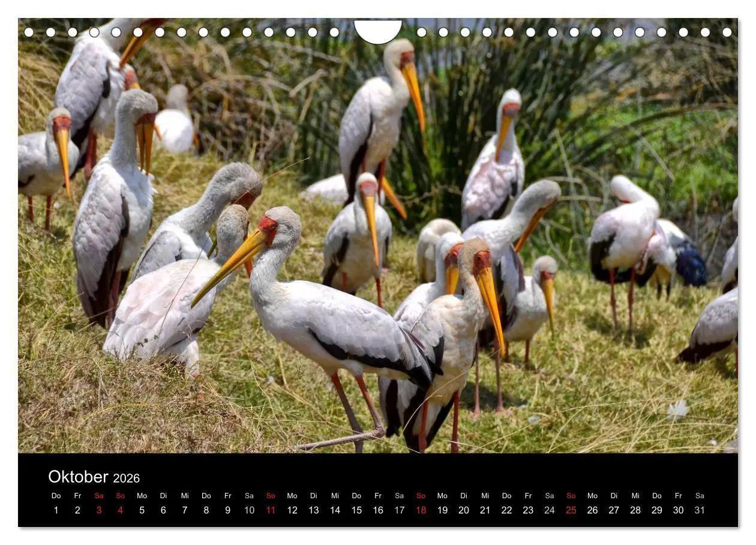Select day 26 in the calendar row
This screenshot has width=756, height=545.
[592, 510]
